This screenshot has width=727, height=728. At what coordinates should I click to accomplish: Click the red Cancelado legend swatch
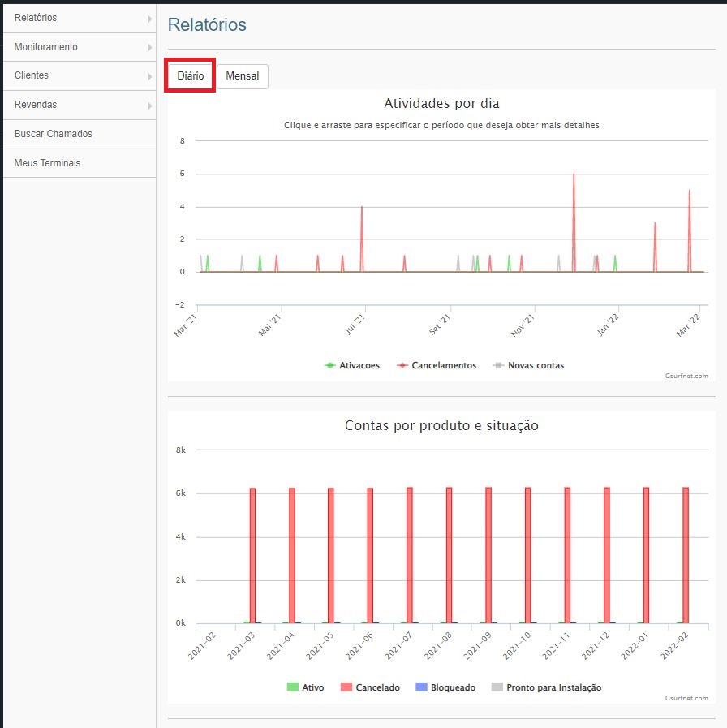coord(346,687)
